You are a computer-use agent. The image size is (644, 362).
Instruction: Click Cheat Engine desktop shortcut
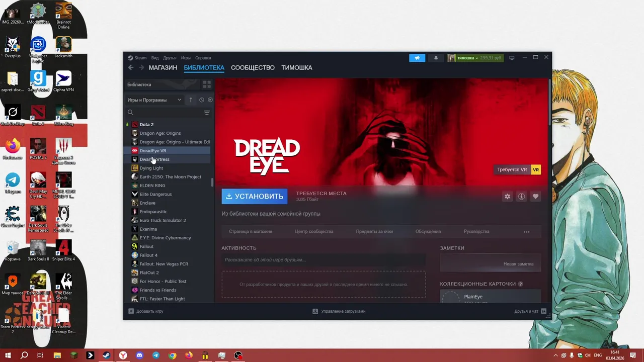13,216
